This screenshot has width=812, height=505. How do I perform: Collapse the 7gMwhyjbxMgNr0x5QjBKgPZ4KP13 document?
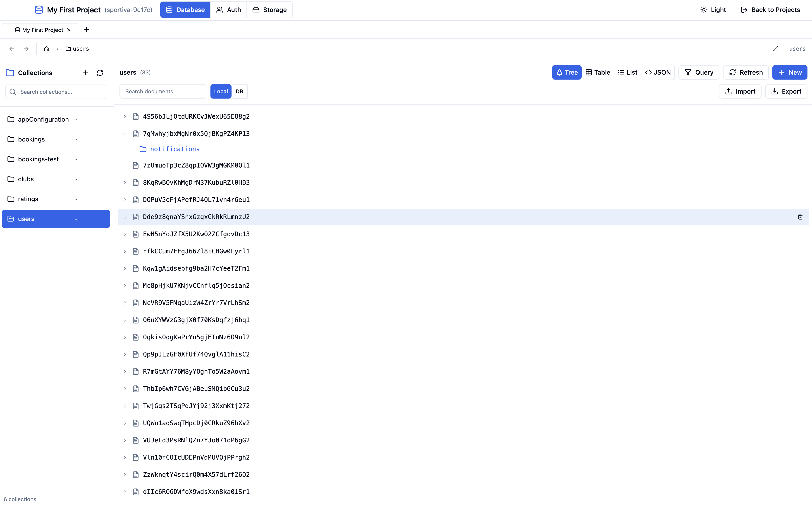click(125, 134)
